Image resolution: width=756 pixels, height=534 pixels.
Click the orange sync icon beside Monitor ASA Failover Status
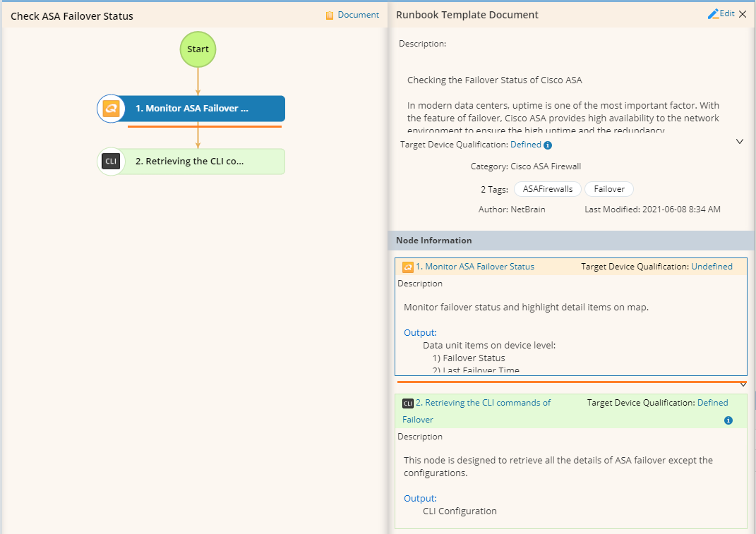pyautogui.click(x=407, y=267)
